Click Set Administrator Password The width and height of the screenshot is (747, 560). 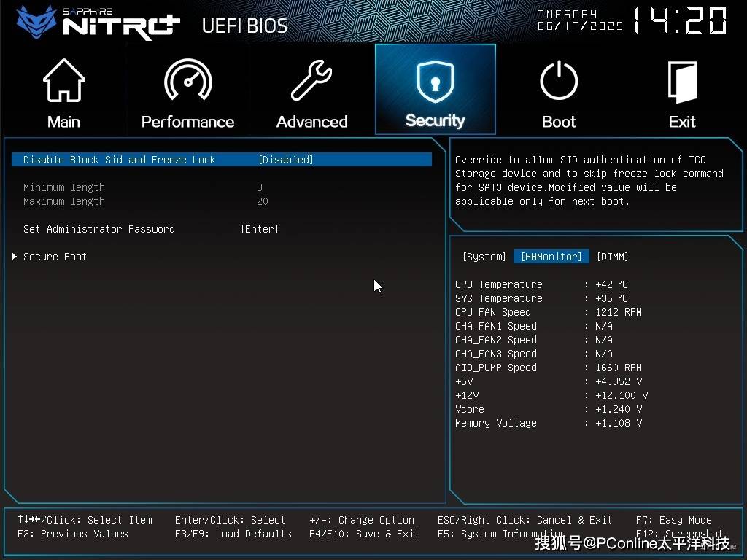(x=99, y=229)
